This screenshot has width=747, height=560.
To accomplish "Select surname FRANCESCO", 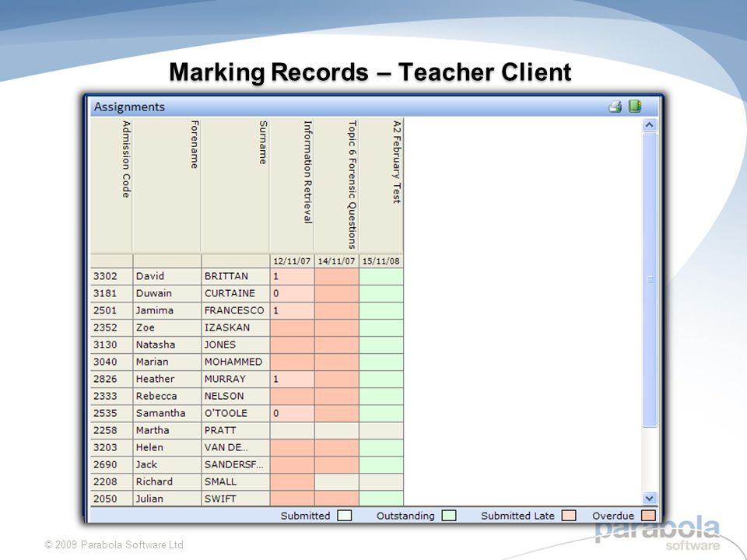I will (236, 310).
